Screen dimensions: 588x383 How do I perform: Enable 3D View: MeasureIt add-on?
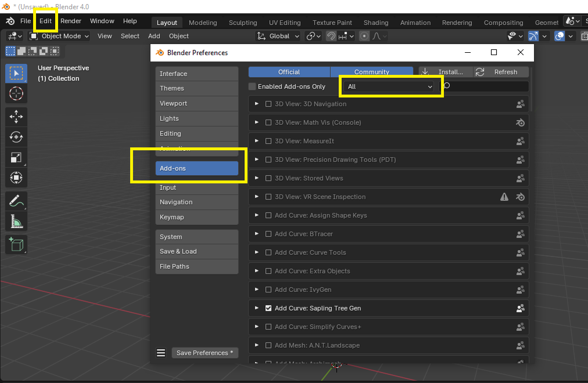(269, 141)
